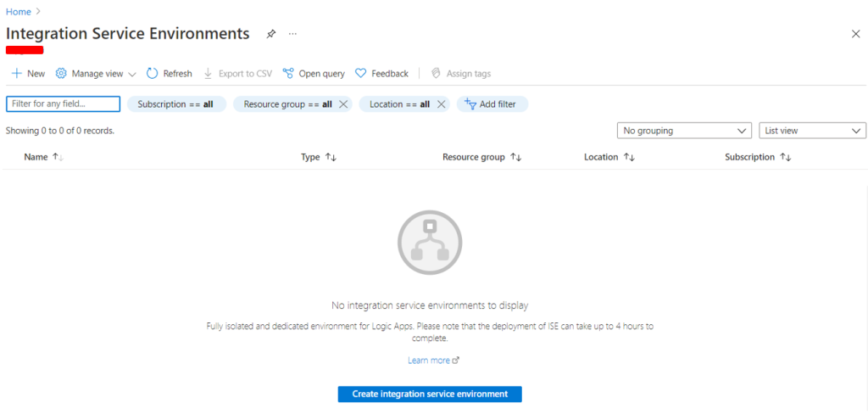
Task: Open the Learn more link
Action: (x=433, y=361)
